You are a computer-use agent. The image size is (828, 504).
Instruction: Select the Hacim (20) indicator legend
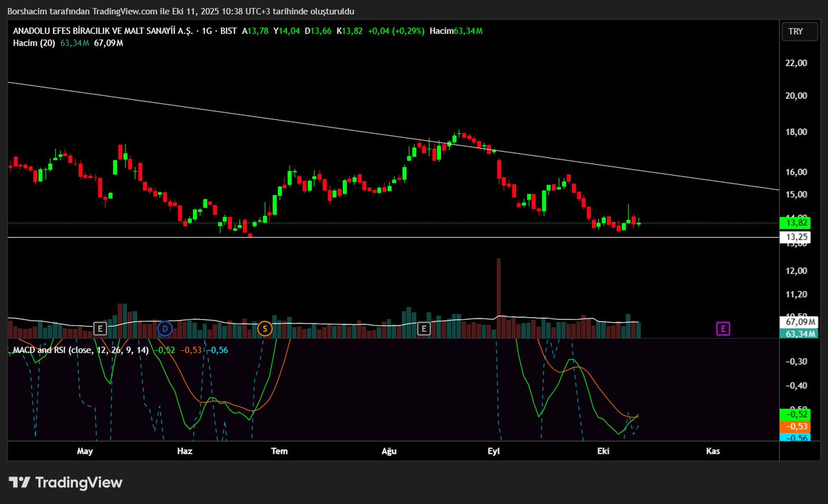point(34,43)
